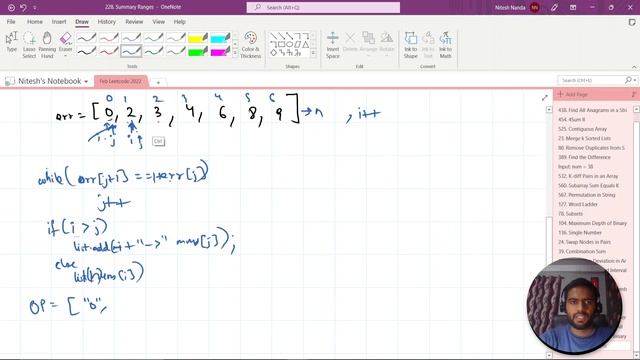This screenshot has height=360, width=640.
Task: Open page 136. Single Number
Action: 580,233
